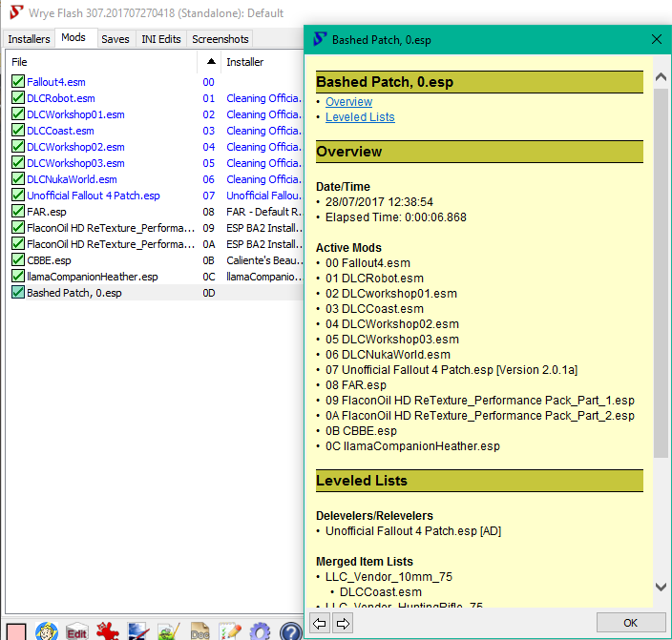
Task: Open the text editor chameleon icon
Action: point(169,631)
